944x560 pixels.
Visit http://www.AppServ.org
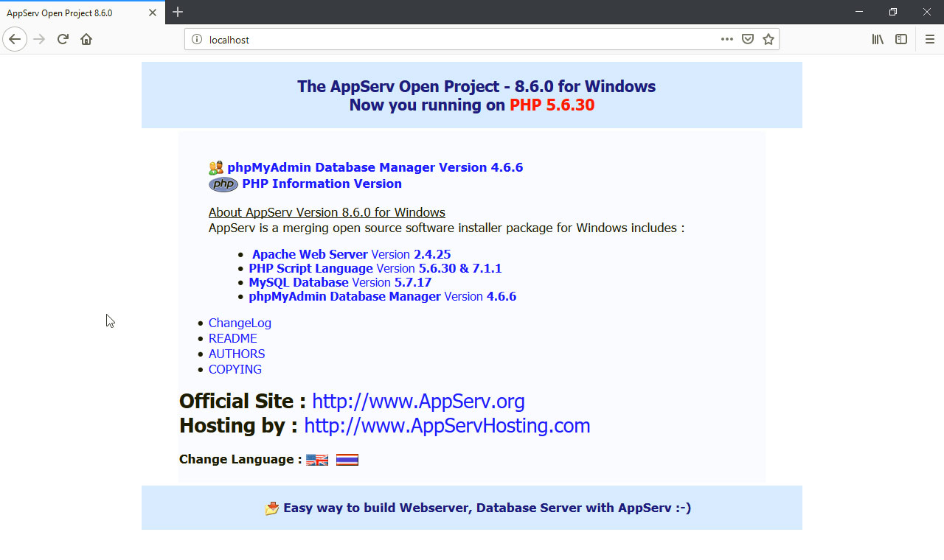(417, 401)
